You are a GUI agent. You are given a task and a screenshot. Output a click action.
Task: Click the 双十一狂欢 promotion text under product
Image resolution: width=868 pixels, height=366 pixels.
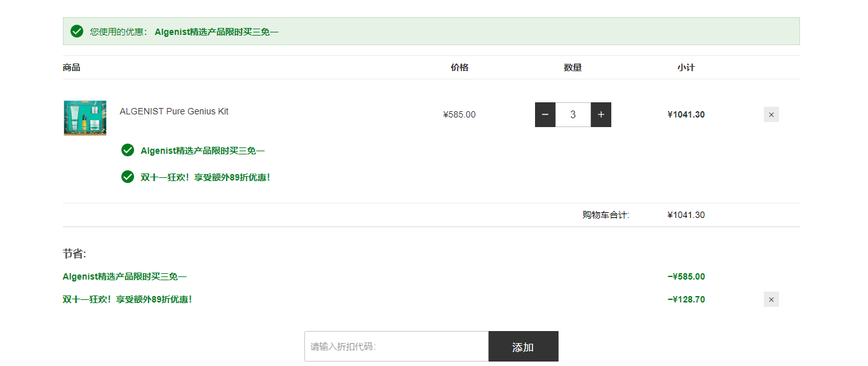[x=205, y=177]
